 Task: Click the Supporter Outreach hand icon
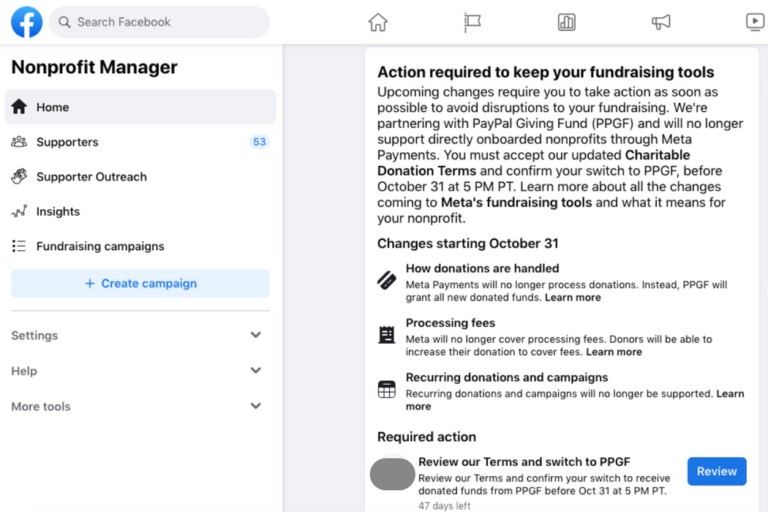19,176
